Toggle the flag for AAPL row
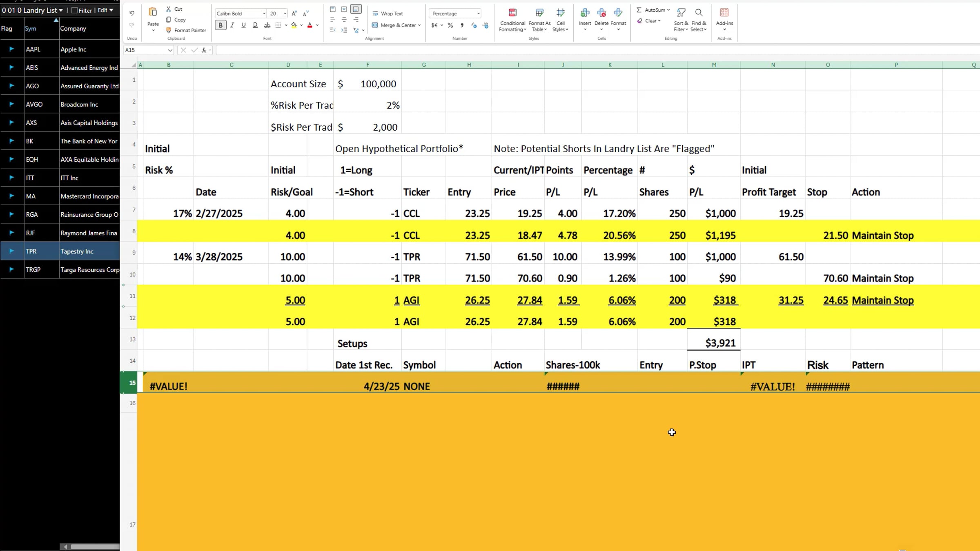 point(11,49)
